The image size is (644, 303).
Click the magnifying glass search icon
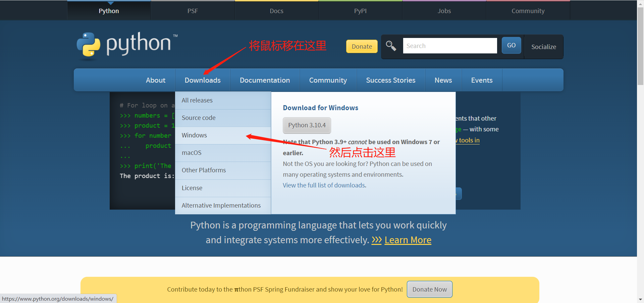391,46
